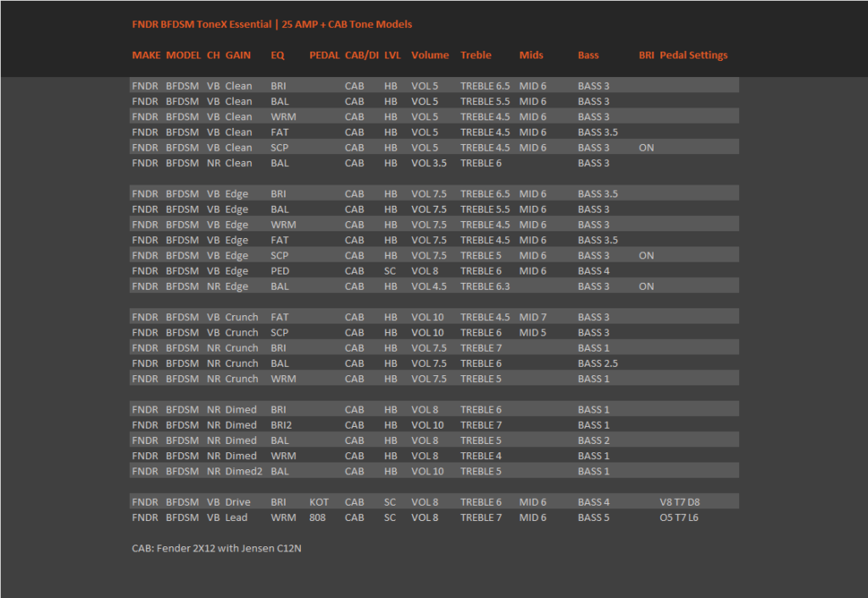Image resolution: width=868 pixels, height=598 pixels.
Task: Click the 'BASS 5' cell
Action: point(593,518)
